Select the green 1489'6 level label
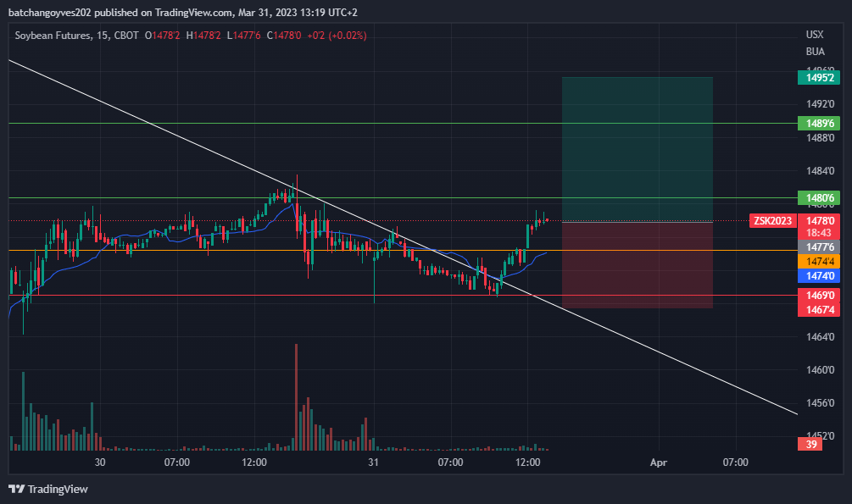Screen dimensions: 852x504 click(x=819, y=124)
